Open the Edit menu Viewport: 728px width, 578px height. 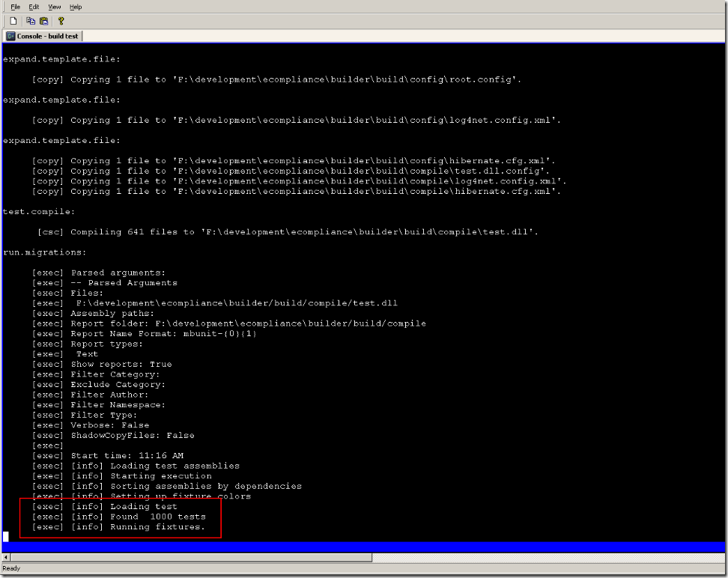[x=34, y=7]
